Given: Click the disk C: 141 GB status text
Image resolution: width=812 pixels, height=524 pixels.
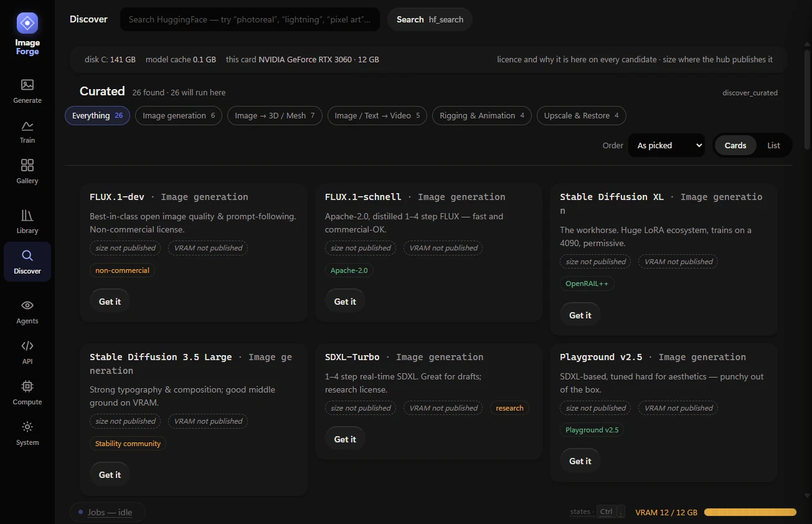Looking at the screenshot, I should pyautogui.click(x=110, y=60).
